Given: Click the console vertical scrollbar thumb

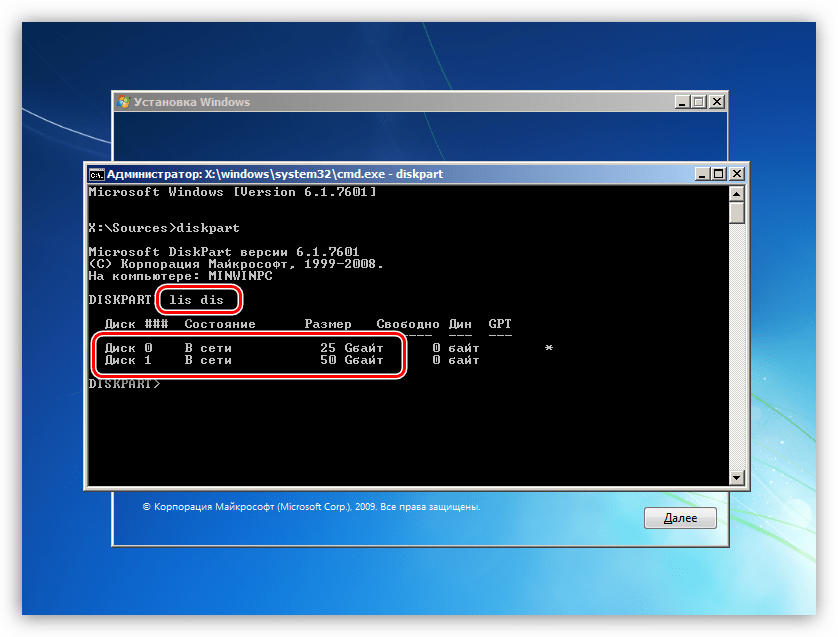Looking at the screenshot, I should coord(737,213).
